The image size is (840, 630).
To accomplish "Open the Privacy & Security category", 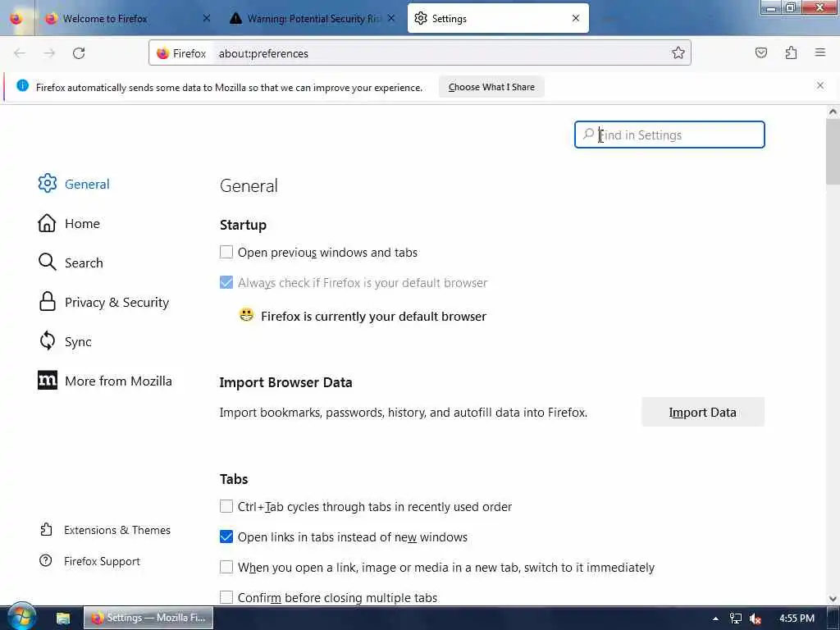I will pyautogui.click(x=103, y=302).
